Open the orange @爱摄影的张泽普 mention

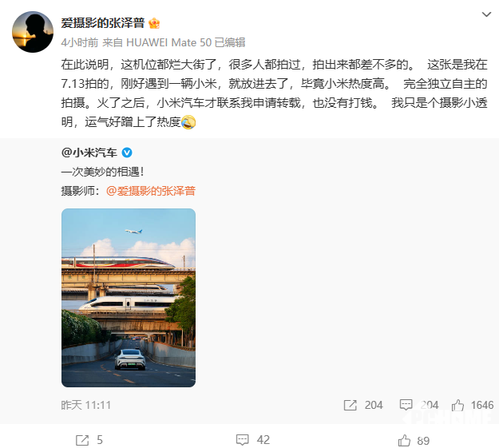(x=151, y=191)
